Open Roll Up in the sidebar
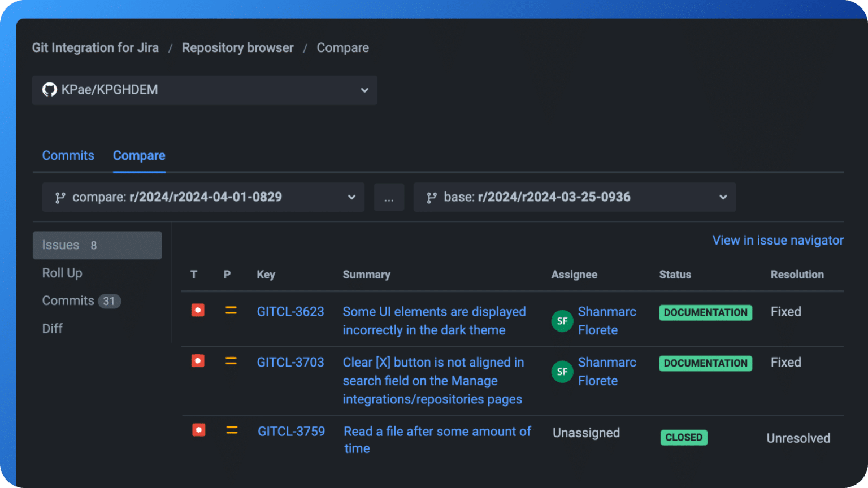Viewport: 868px width, 488px height. click(x=62, y=273)
